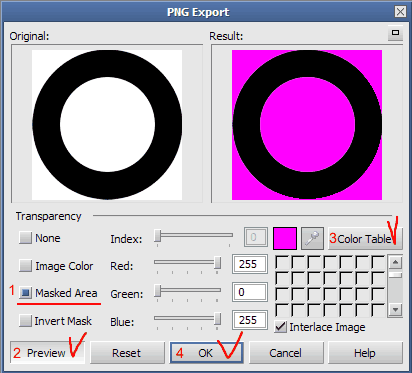412x373 pixels.
Task: Select the Image Color transparency option
Action: point(56,266)
